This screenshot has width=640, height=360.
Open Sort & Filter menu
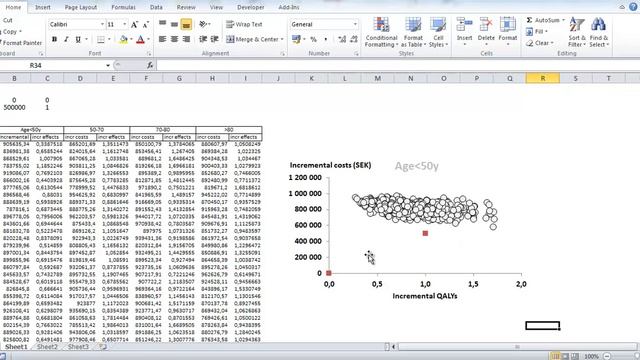577,32
